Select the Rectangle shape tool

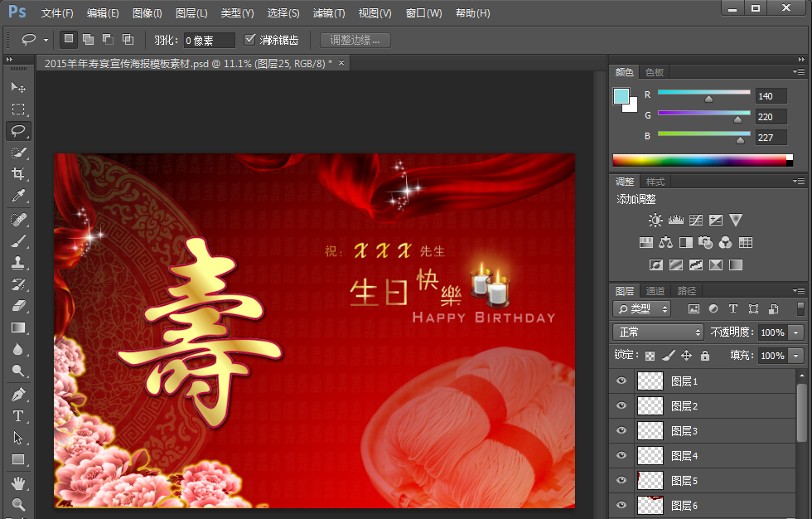[x=18, y=459]
